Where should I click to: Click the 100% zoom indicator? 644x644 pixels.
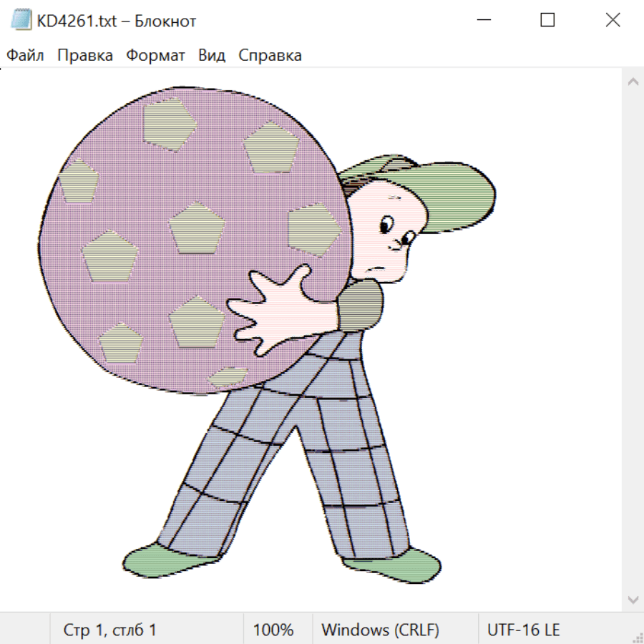click(x=273, y=630)
